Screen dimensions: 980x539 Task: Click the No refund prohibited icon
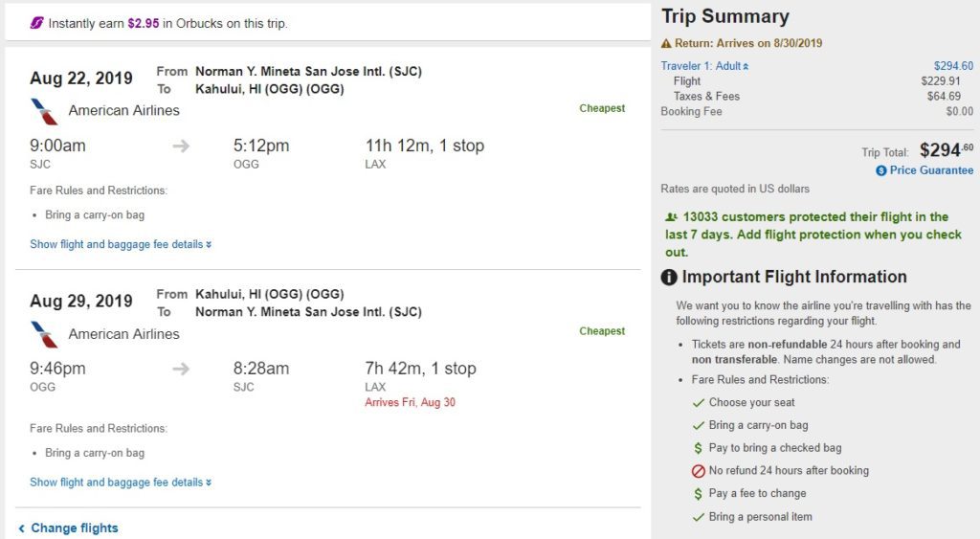(699, 471)
